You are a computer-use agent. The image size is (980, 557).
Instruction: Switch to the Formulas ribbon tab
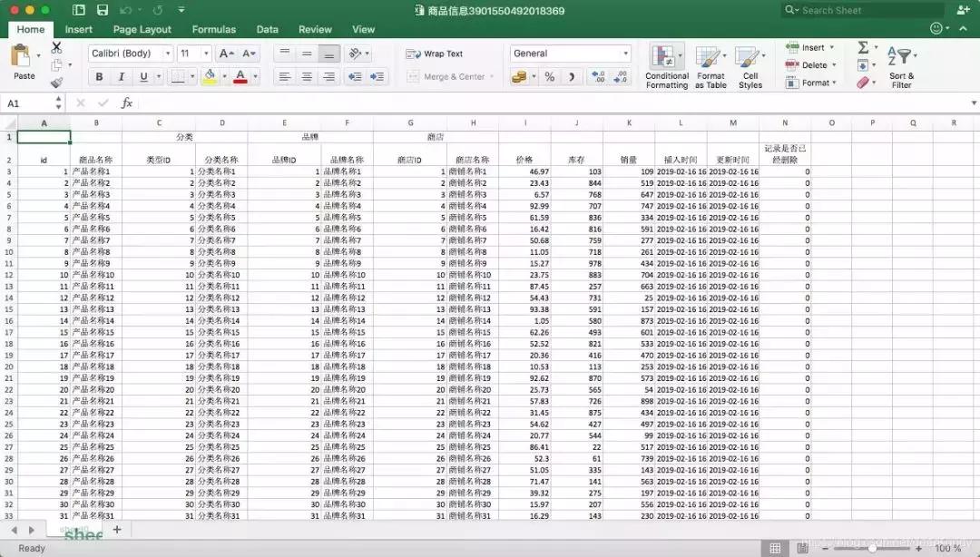click(x=213, y=29)
